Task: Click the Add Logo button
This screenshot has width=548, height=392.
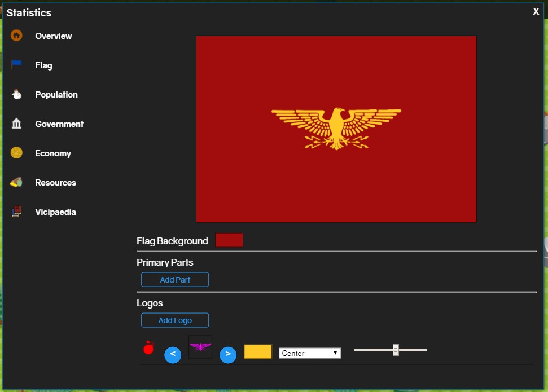Action: [175, 320]
